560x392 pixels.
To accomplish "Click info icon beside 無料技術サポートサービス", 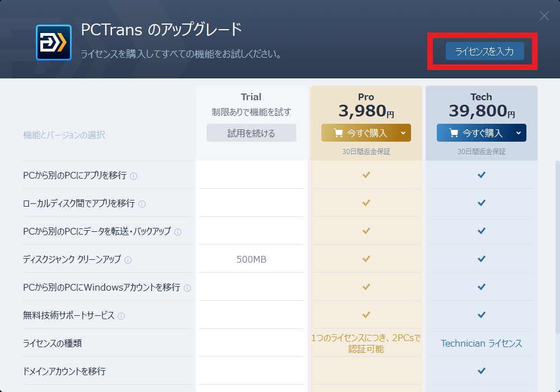I will [x=121, y=316].
